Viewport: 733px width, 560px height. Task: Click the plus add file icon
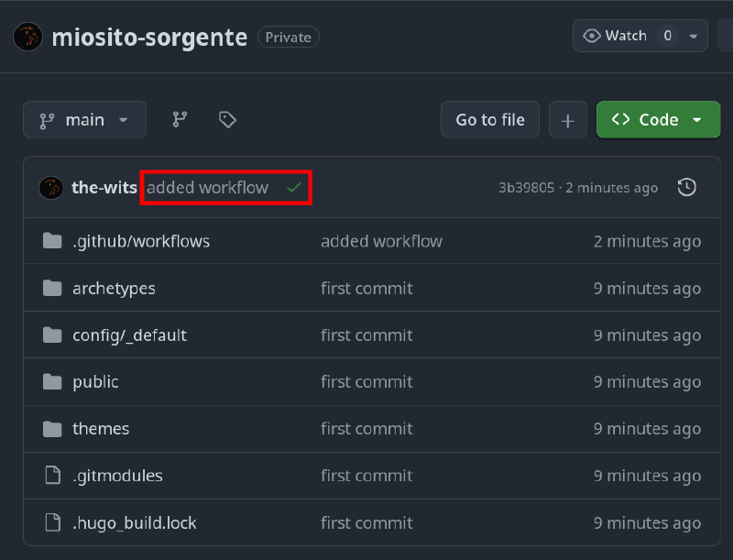click(568, 120)
